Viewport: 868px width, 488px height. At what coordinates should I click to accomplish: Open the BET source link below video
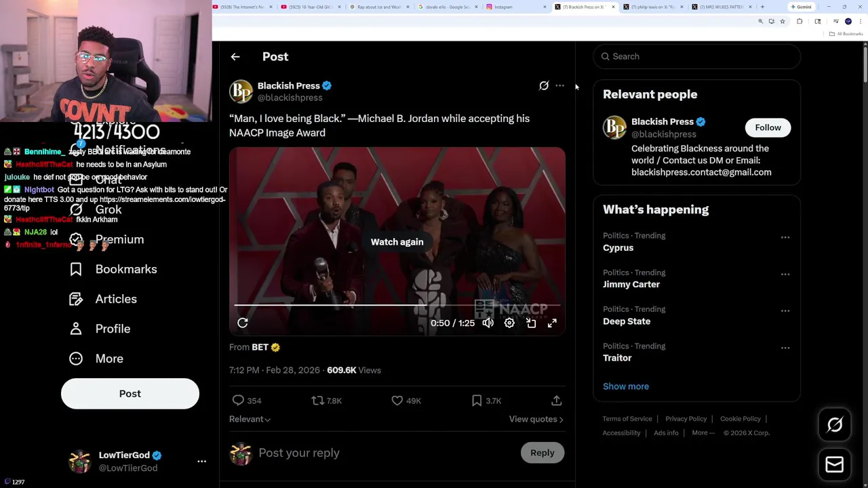point(260,347)
